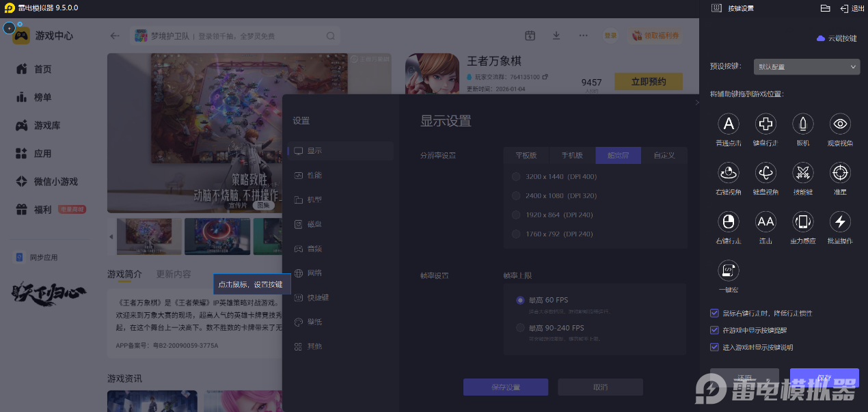Click the back arrow in Game Center

pos(115,36)
